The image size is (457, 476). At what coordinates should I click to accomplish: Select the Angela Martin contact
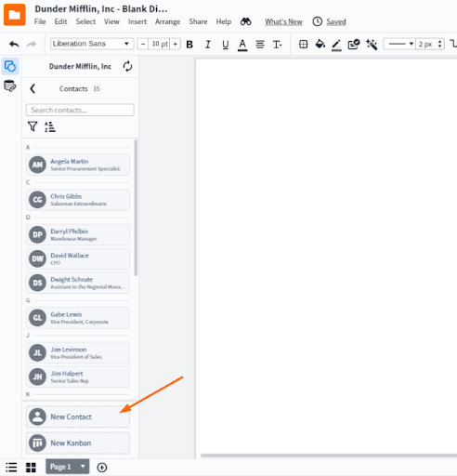78,165
